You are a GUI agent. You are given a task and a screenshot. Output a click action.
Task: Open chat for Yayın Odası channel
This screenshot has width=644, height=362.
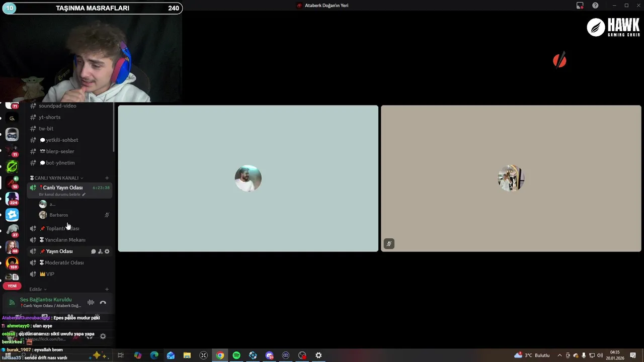tap(93, 251)
